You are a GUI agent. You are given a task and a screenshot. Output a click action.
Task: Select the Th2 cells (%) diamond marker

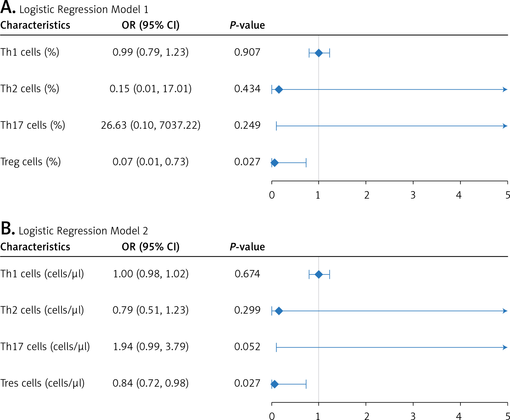[x=279, y=89]
